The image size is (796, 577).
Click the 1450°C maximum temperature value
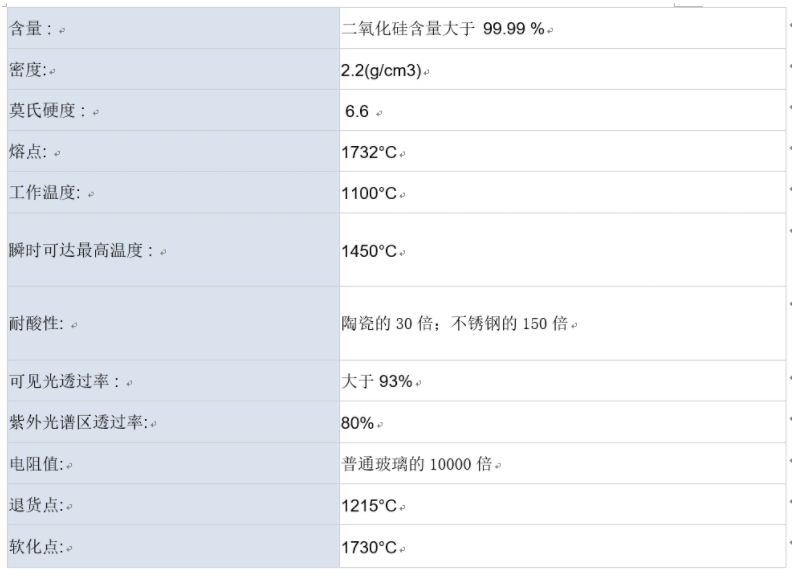pyautogui.click(x=369, y=251)
